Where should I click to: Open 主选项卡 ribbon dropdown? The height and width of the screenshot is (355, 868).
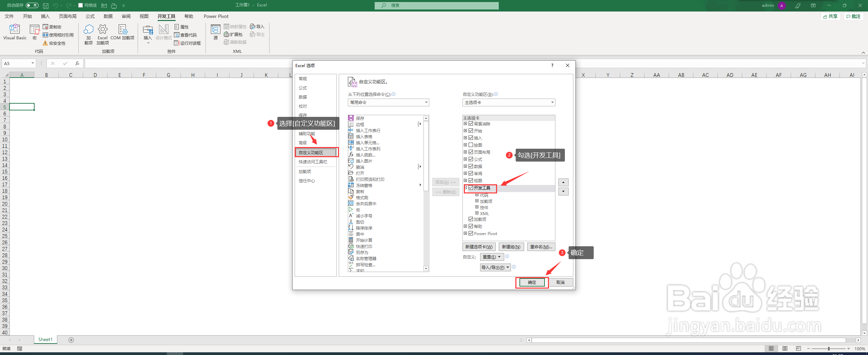pos(509,102)
